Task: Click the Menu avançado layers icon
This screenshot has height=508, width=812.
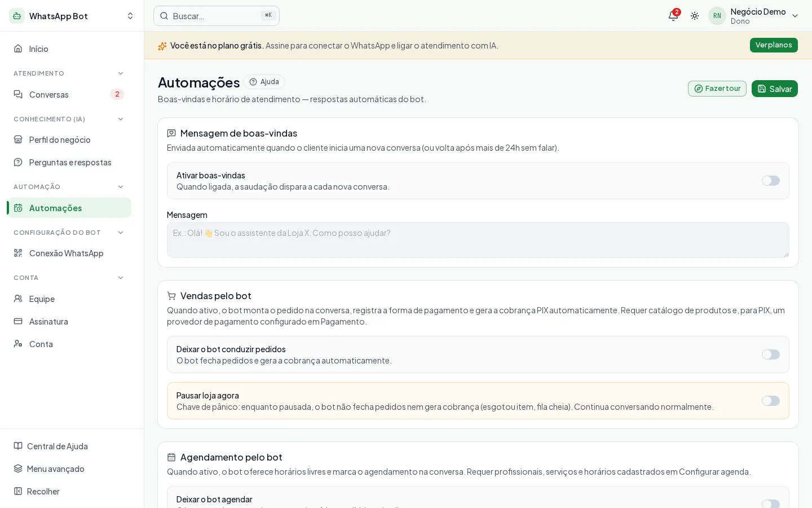Action: click(18, 468)
